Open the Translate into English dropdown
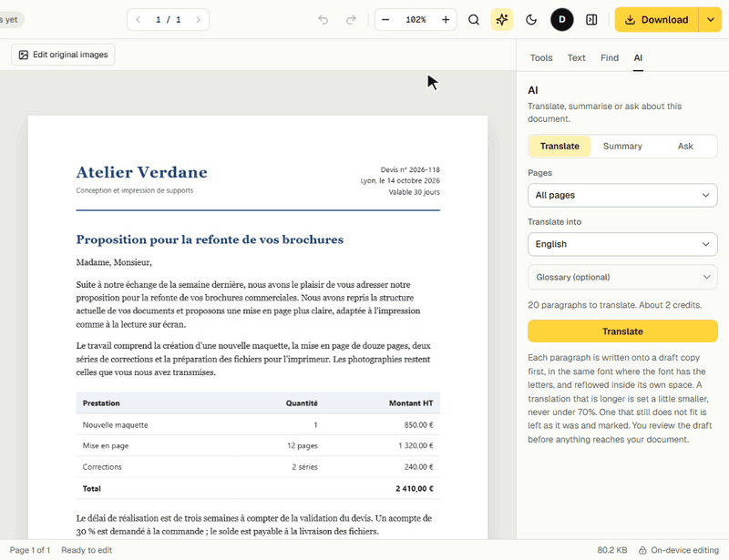 622,244
